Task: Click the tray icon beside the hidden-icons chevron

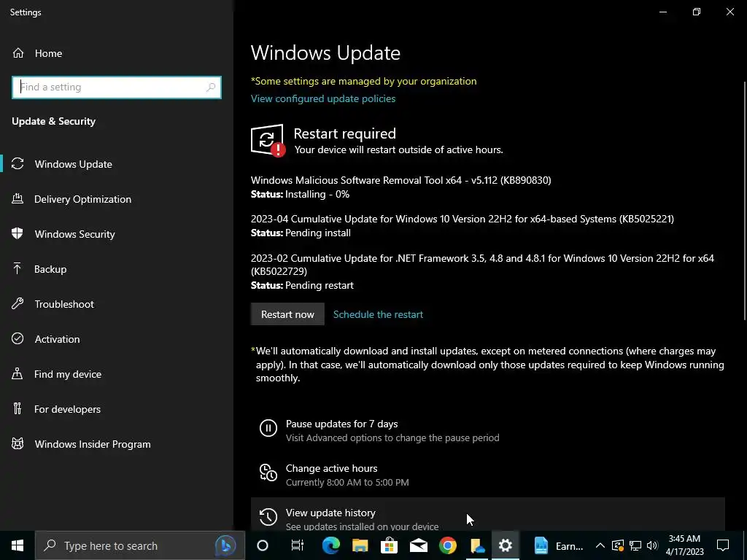Action: point(618,545)
